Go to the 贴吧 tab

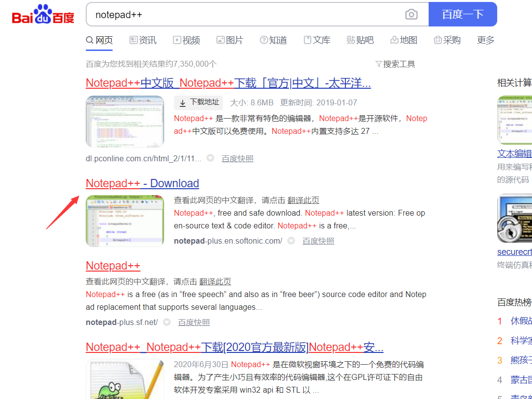(360, 40)
